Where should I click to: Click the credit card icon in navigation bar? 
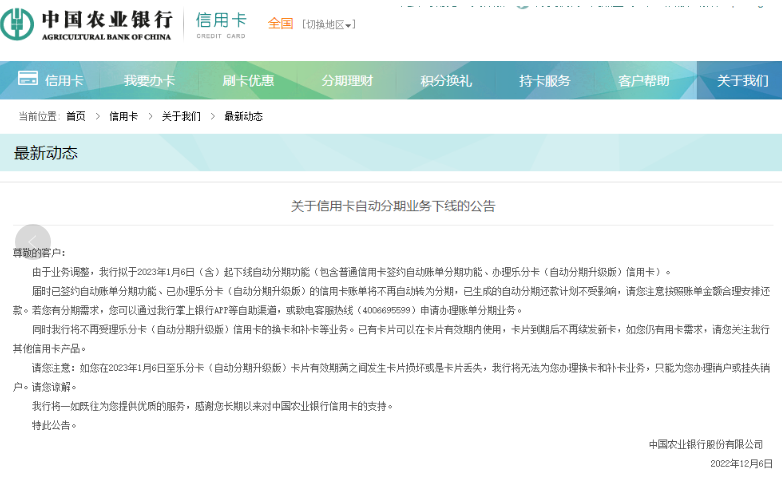click(x=28, y=79)
